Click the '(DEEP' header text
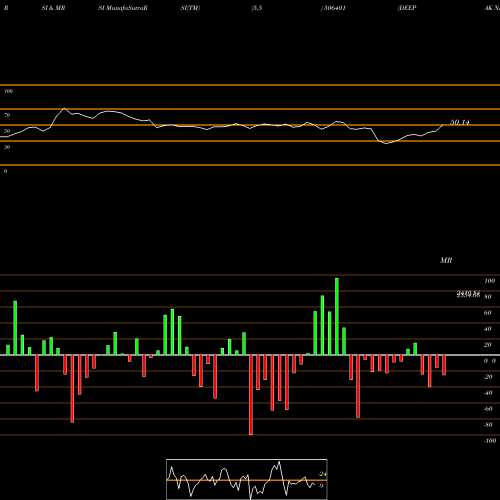Screen dimensions: 500x500 pyautogui.click(x=407, y=8)
